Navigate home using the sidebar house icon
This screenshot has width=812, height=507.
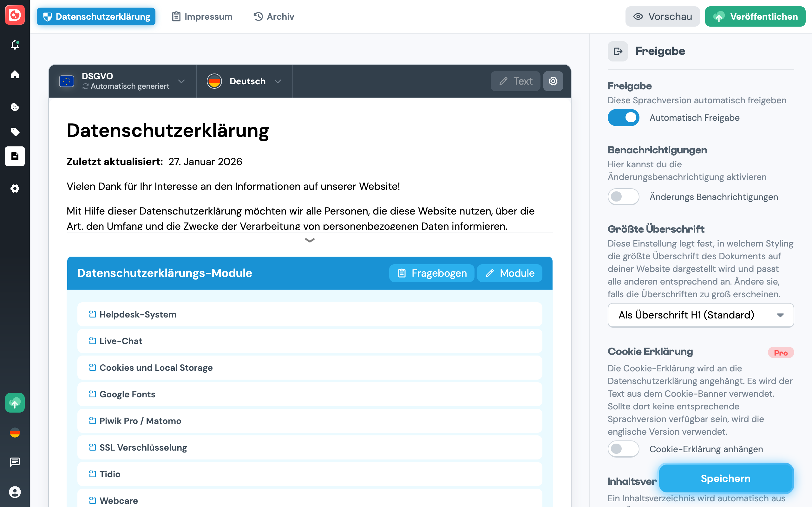15,74
